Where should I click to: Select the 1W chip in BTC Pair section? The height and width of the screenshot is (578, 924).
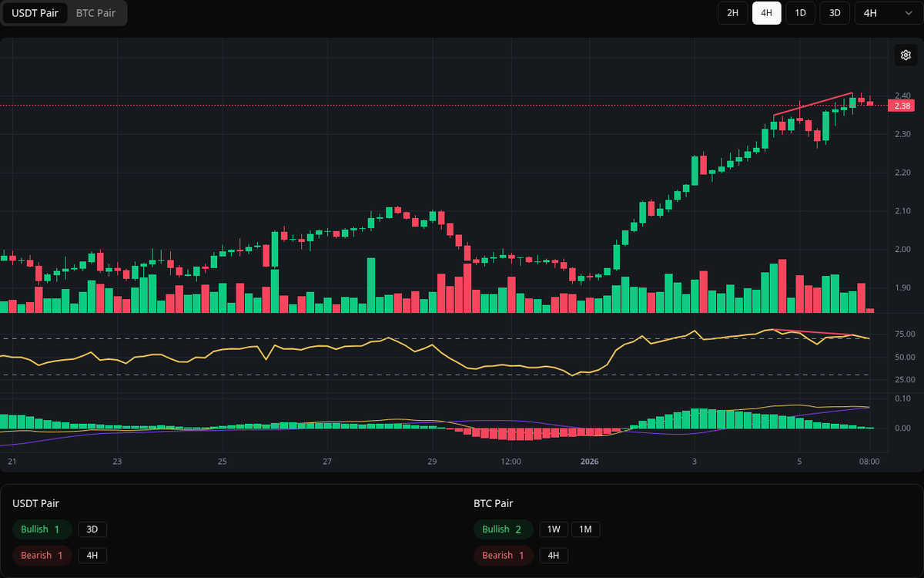coord(553,529)
